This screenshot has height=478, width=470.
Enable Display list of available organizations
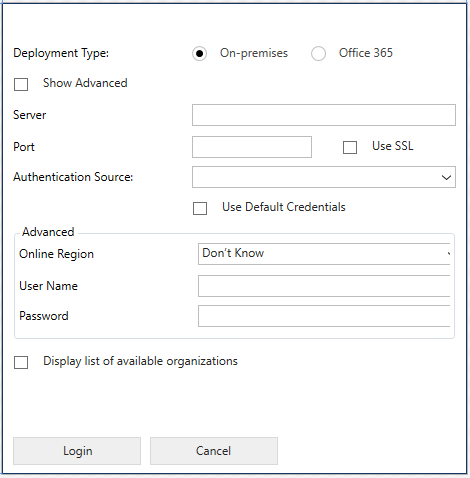point(21,362)
